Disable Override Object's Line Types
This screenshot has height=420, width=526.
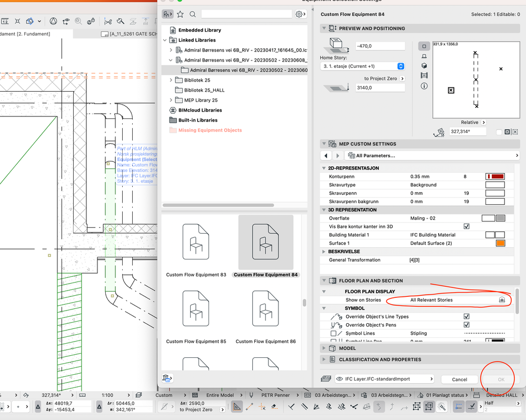click(x=465, y=316)
